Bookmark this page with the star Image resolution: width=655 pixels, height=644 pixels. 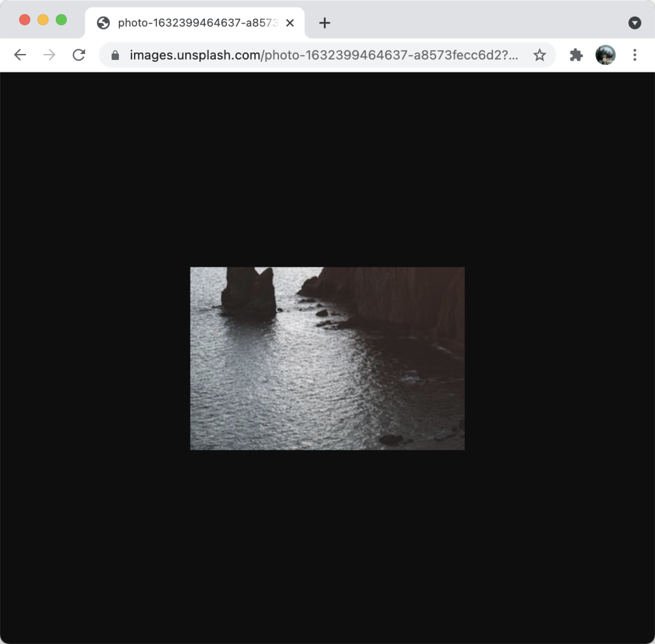(x=539, y=55)
